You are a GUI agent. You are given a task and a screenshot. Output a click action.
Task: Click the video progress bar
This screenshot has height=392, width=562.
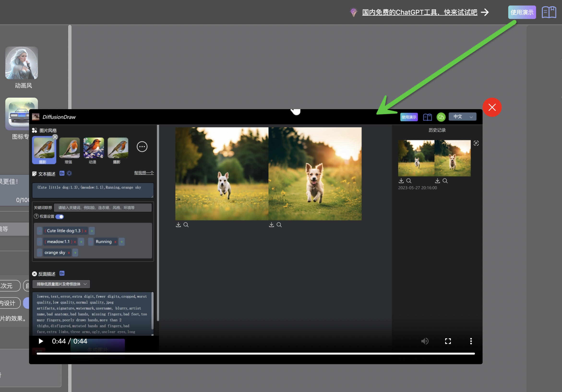[256, 354]
